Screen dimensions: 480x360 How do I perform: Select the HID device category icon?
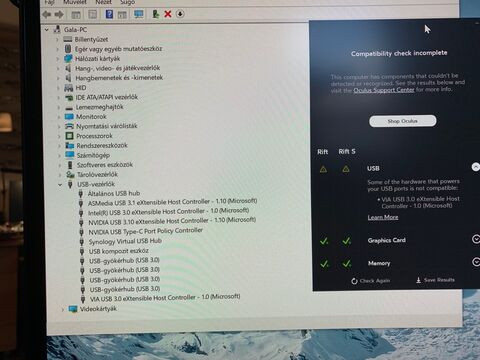[x=68, y=88]
